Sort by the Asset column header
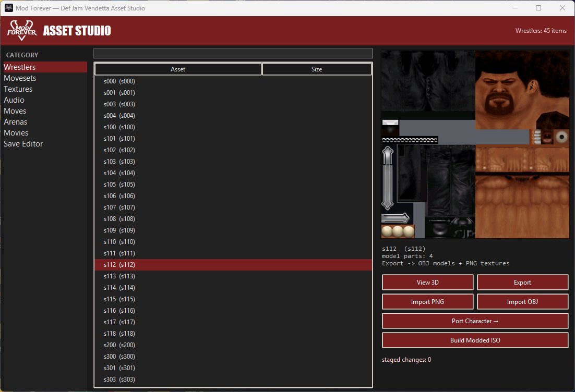Viewport: 575px width, 392px height. 178,69
